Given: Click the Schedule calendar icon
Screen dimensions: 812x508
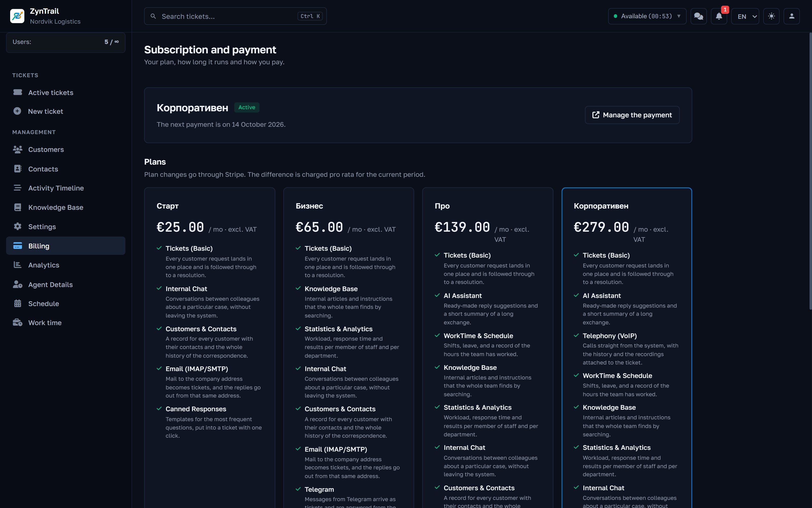Looking at the screenshot, I should [18, 303].
